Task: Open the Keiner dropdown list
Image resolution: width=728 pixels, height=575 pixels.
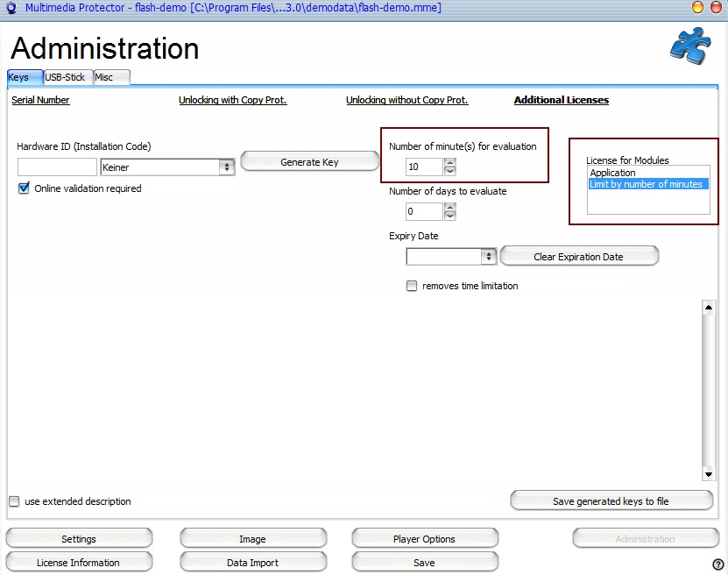Action: pyautogui.click(x=227, y=167)
